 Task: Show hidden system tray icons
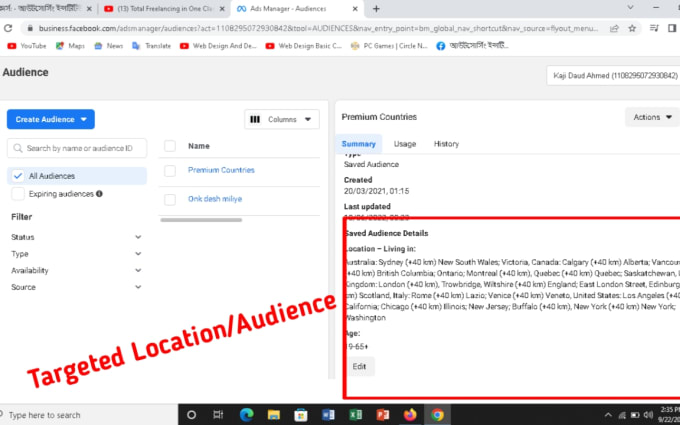(x=608, y=415)
